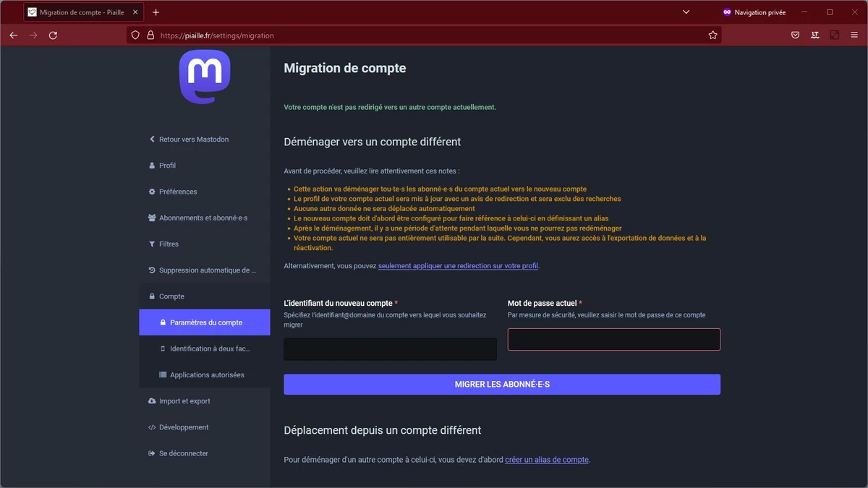The image size is (868, 488).
Task: Click the green Votre compte n'est pas redirigé notice
Action: (390, 107)
